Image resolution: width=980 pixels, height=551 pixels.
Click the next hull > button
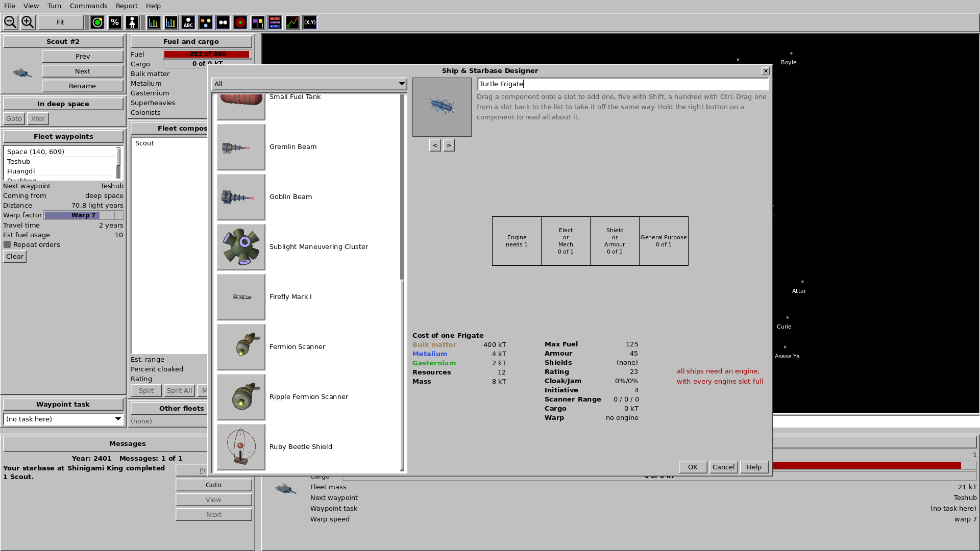(449, 145)
